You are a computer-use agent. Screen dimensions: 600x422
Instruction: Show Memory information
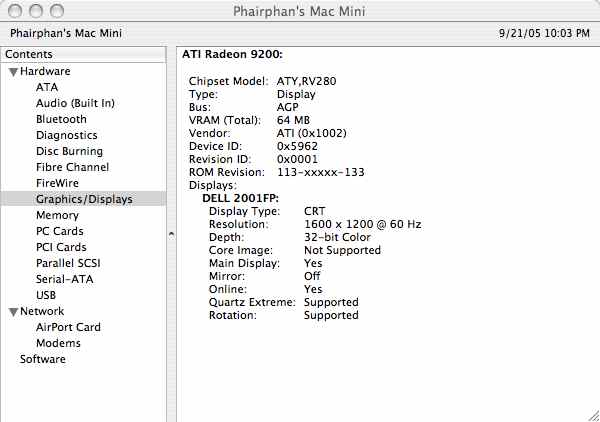pos(57,215)
